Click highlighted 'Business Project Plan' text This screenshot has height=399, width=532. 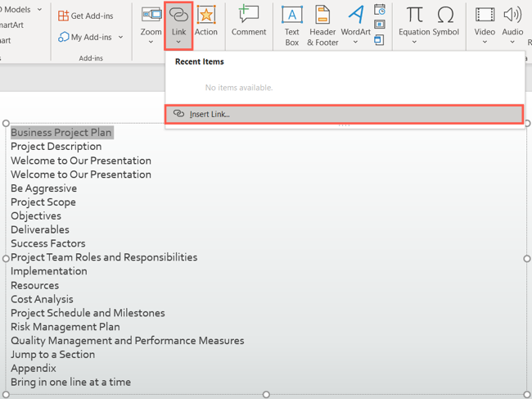coord(61,133)
